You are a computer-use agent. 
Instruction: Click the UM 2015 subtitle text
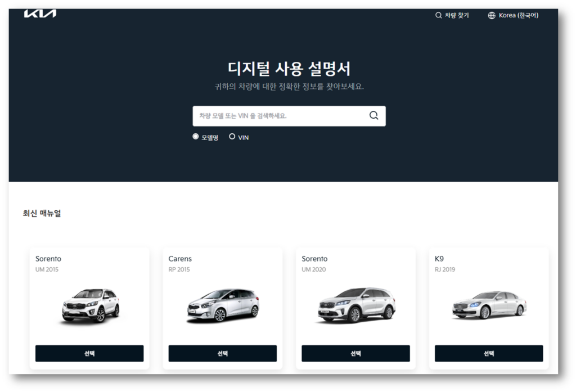click(47, 269)
